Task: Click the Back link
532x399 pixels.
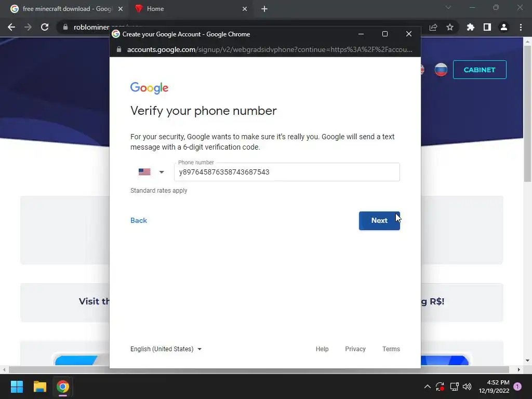Action: coord(139,220)
